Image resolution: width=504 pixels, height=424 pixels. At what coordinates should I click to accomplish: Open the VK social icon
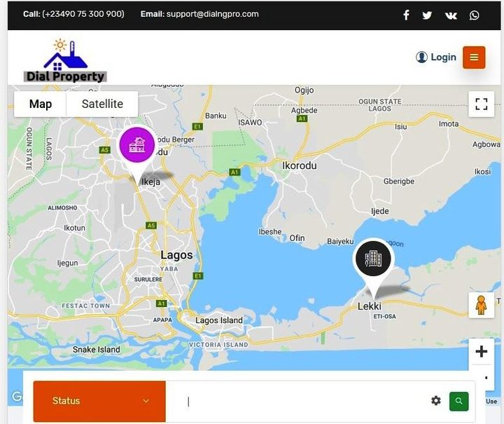click(x=451, y=15)
